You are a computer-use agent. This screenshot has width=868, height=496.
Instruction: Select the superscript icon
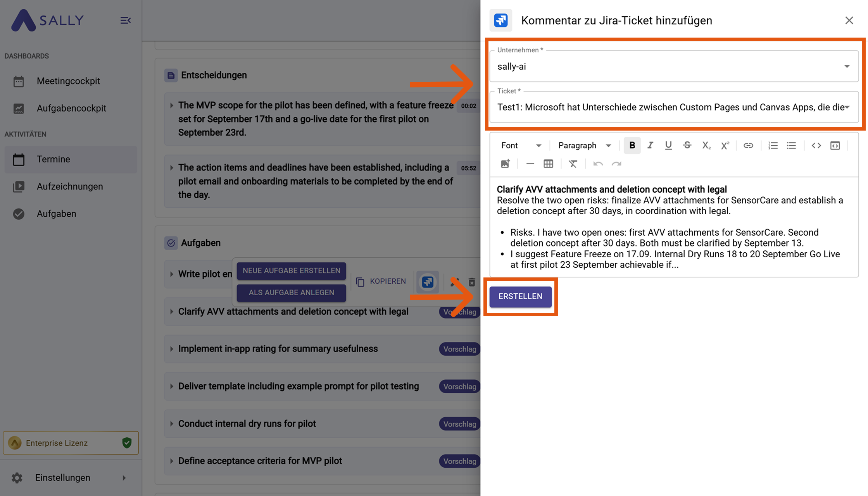click(725, 145)
